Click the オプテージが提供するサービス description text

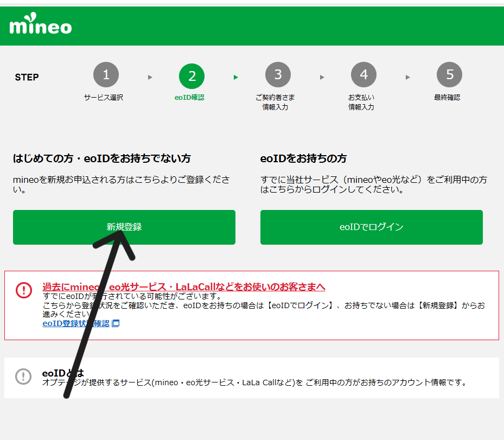pos(254,382)
